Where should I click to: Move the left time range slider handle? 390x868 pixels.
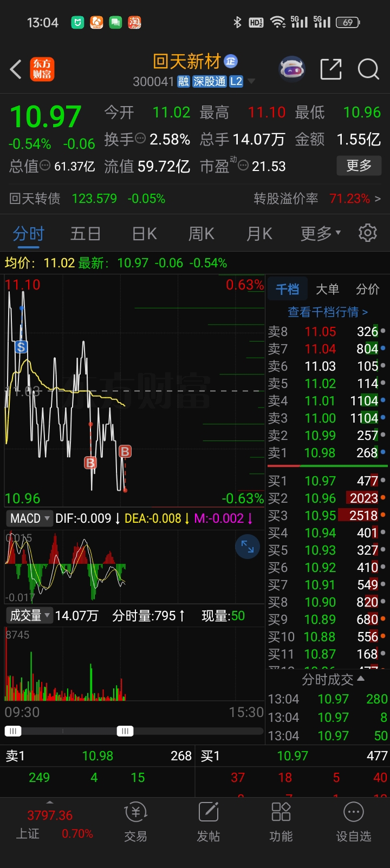pos(13,731)
